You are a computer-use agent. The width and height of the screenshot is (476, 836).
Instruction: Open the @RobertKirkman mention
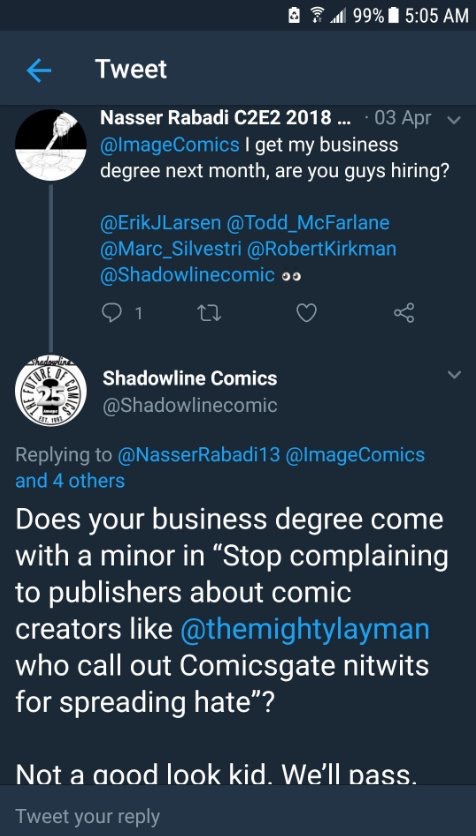320,249
